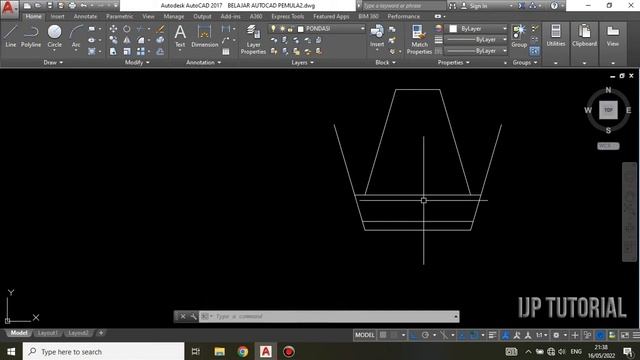Open the Help question mark button
This screenshot has width=640, height=360.
coord(554,6)
